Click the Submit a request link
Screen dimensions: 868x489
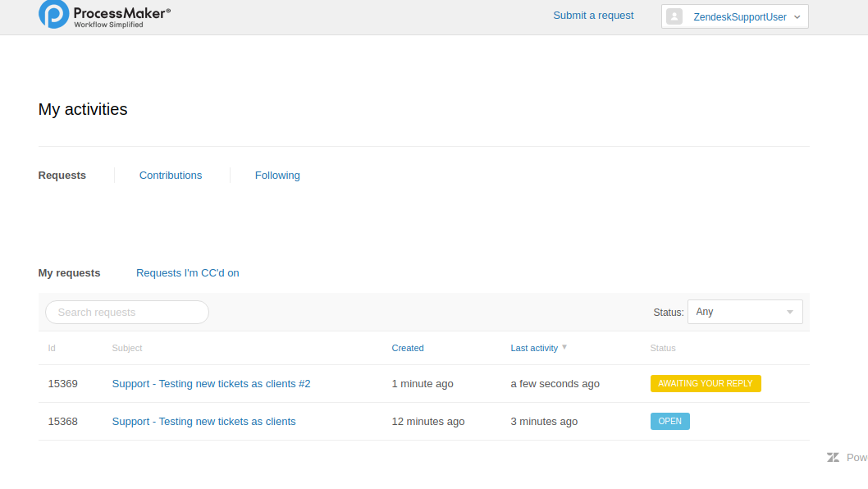tap(593, 16)
